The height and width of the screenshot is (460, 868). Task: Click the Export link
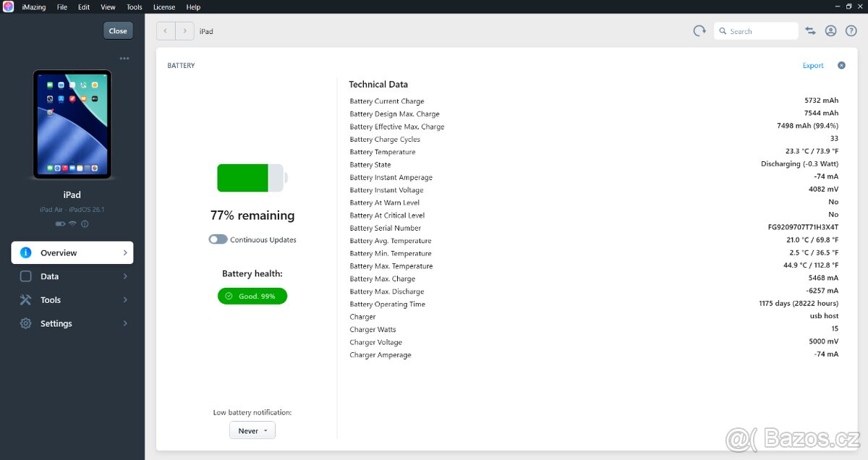813,66
